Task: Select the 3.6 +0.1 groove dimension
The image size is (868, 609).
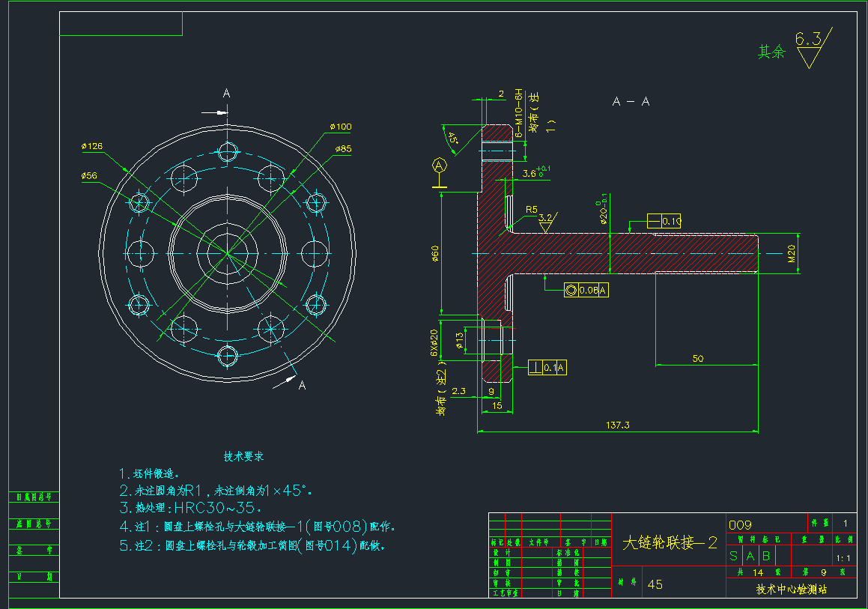Action: (x=536, y=172)
